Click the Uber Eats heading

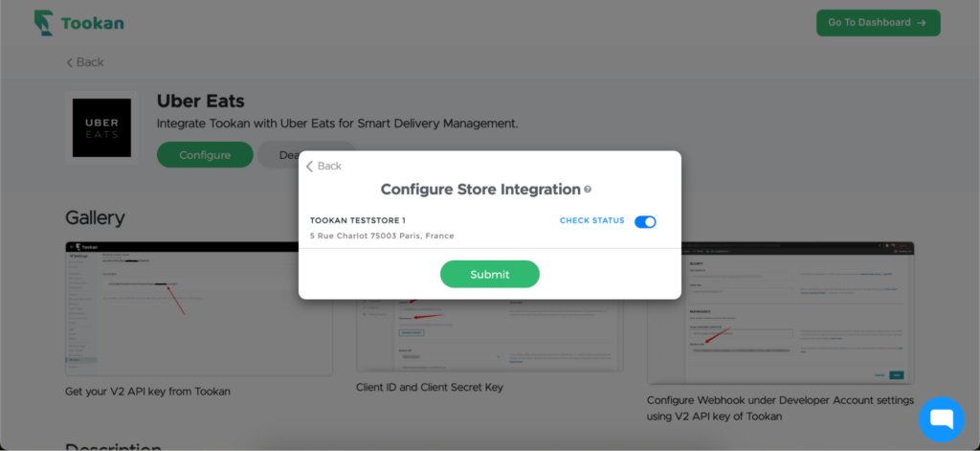201,101
